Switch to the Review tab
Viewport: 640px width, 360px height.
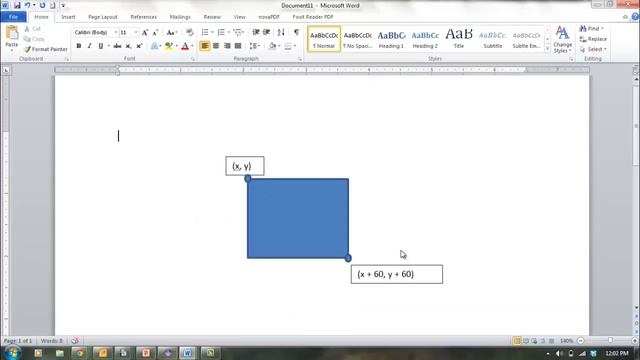click(x=212, y=17)
